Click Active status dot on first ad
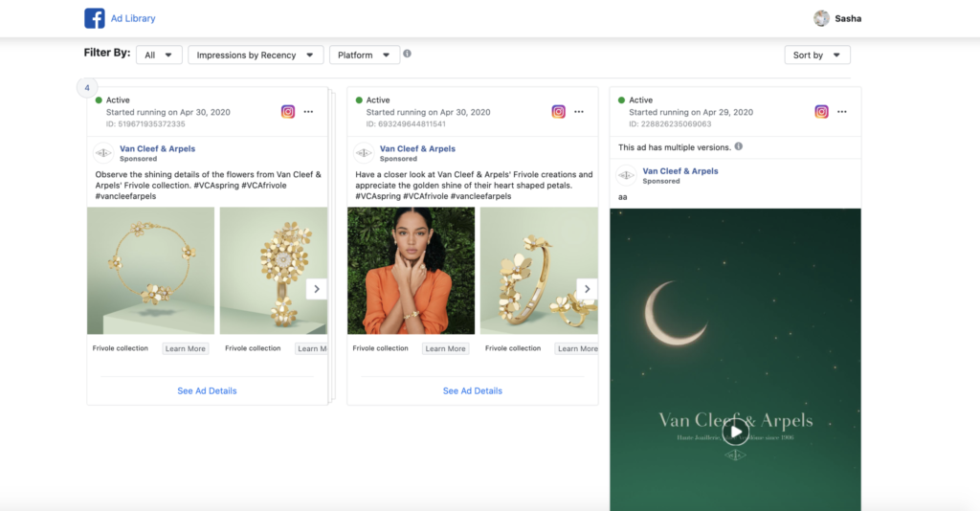Viewport: 980px width, 511px height. coord(99,100)
